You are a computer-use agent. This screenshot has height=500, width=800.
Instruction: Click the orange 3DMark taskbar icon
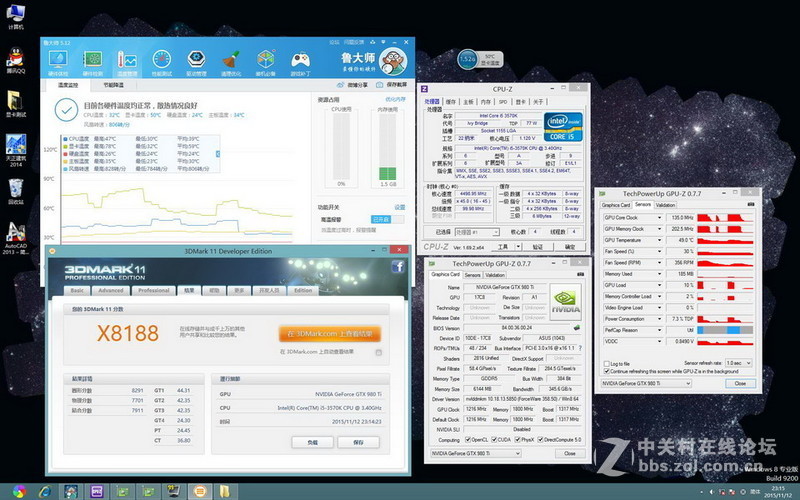(200, 491)
